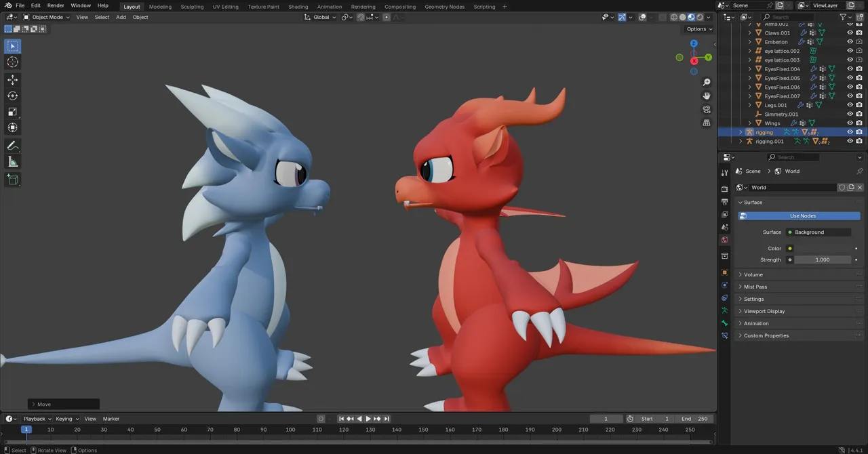
Task: Select the Cursor tool in the toolbar
Action: (x=12, y=62)
